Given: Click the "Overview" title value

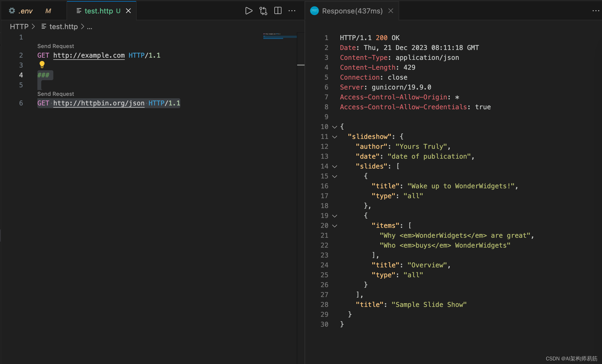Looking at the screenshot, I should [x=427, y=265].
